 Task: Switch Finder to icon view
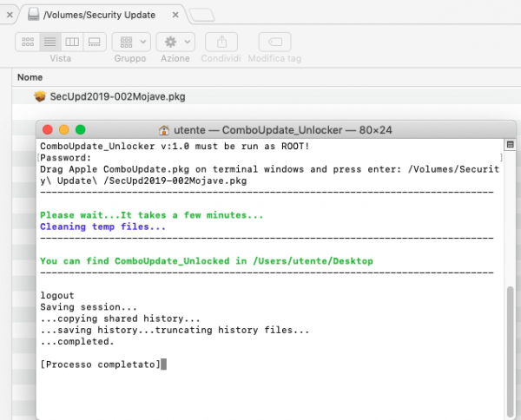tap(28, 42)
